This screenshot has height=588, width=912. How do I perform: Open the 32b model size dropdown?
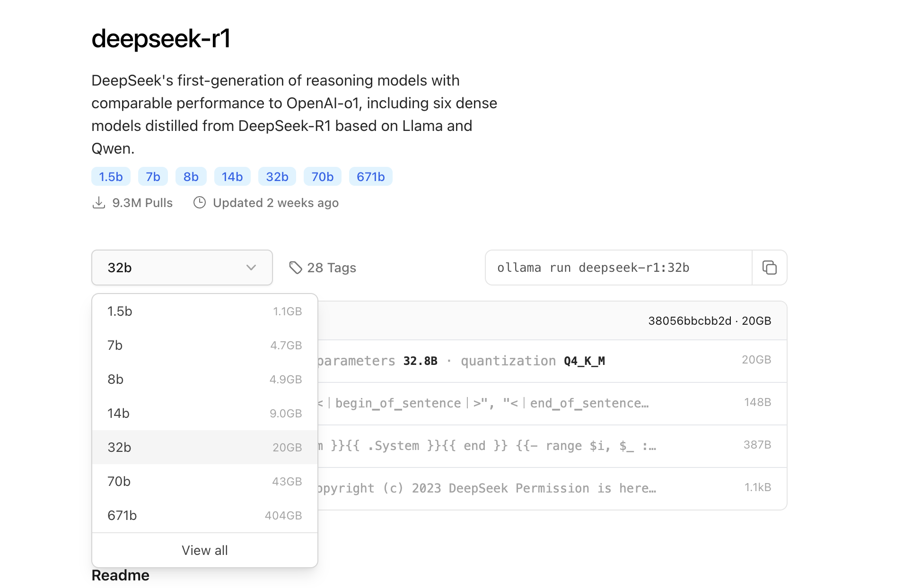click(x=182, y=268)
